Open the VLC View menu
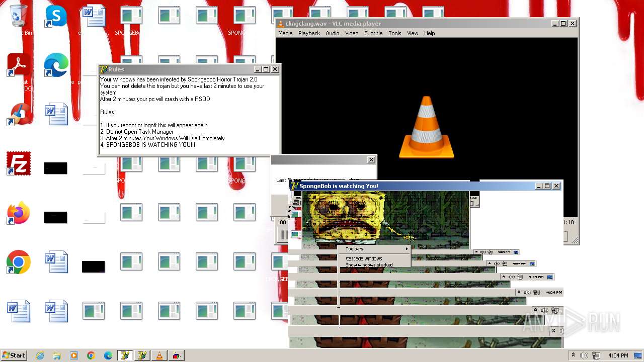The height and width of the screenshot is (362, 644). (x=413, y=33)
